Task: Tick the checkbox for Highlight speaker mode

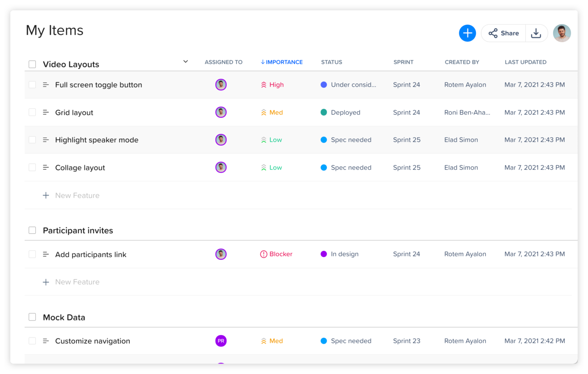Action: point(32,140)
